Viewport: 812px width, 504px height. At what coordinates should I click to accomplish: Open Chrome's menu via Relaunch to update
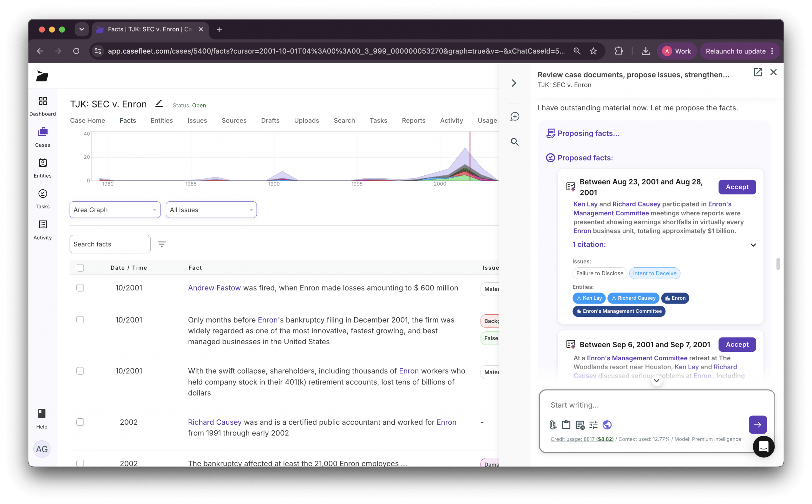tap(739, 51)
